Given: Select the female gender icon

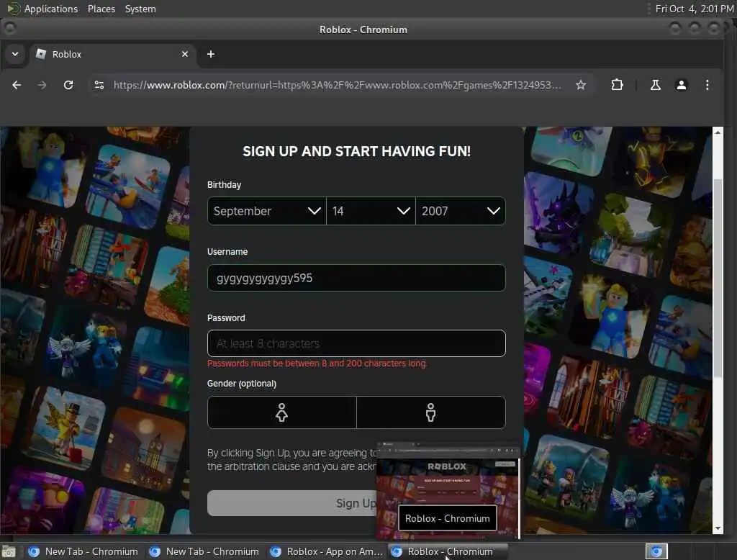Looking at the screenshot, I should 281,412.
